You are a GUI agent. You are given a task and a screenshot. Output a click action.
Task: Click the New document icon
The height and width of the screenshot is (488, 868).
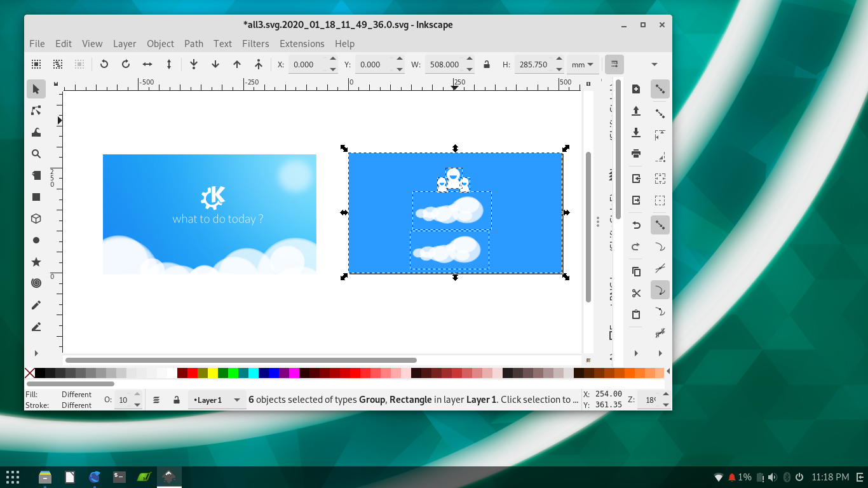[636, 89]
